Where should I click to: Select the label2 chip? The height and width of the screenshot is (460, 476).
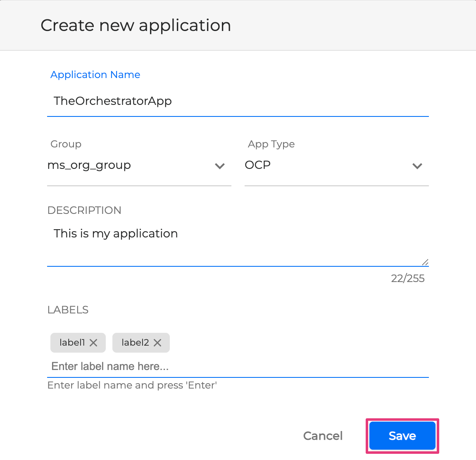coord(135,342)
